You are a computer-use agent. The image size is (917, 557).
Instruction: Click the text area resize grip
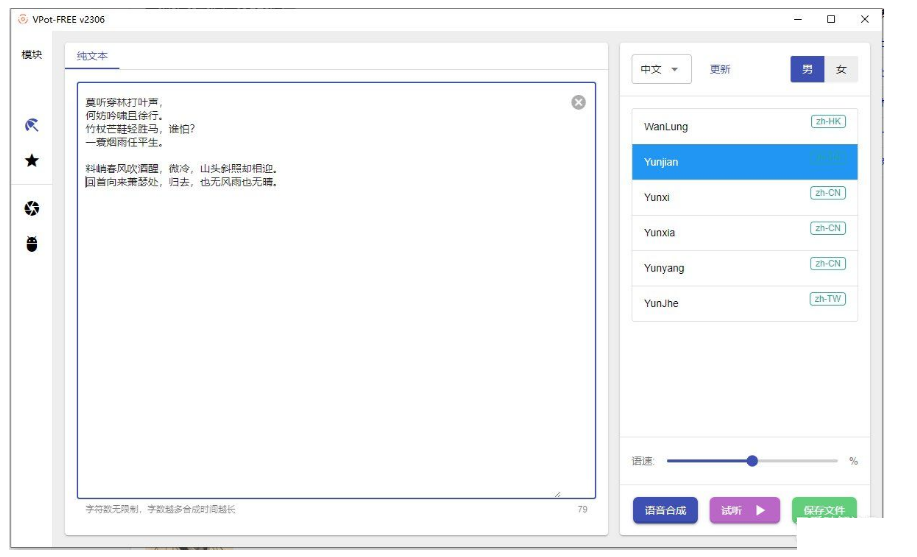click(x=557, y=494)
